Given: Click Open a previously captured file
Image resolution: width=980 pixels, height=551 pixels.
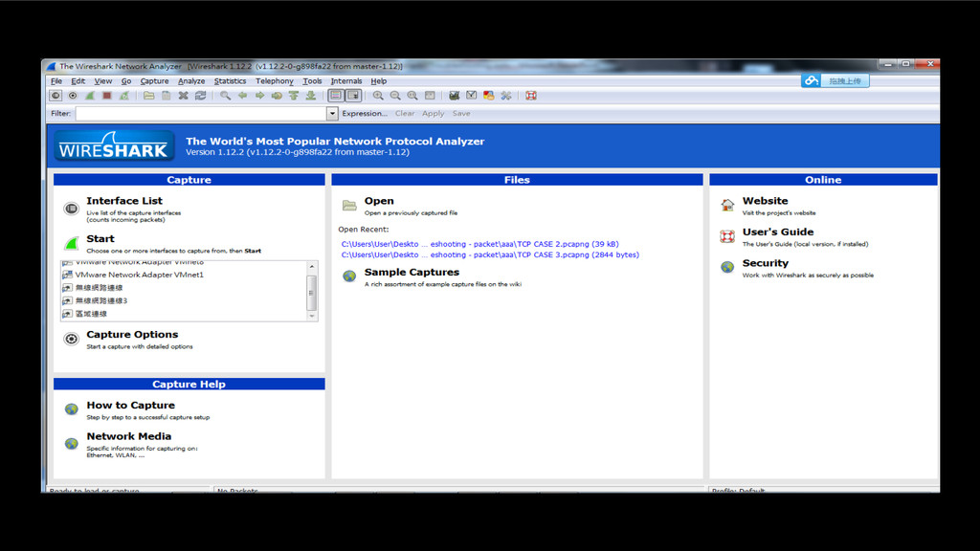Looking at the screenshot, I should pyautogui.click(x=379, y=201).
